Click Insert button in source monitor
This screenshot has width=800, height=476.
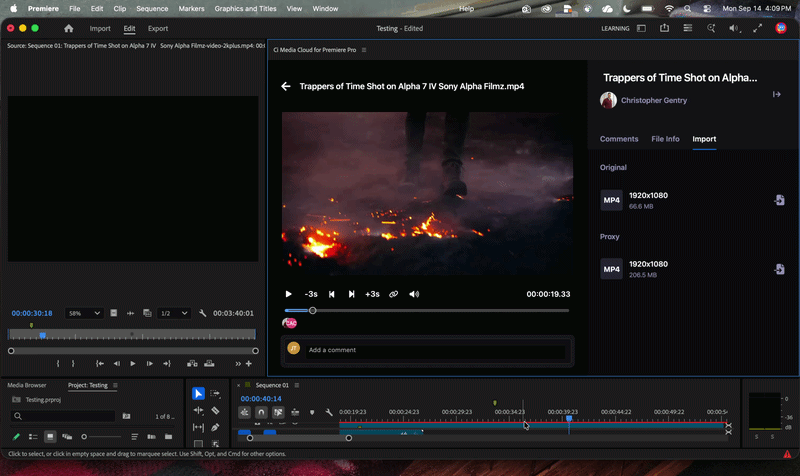pos(192,364)
